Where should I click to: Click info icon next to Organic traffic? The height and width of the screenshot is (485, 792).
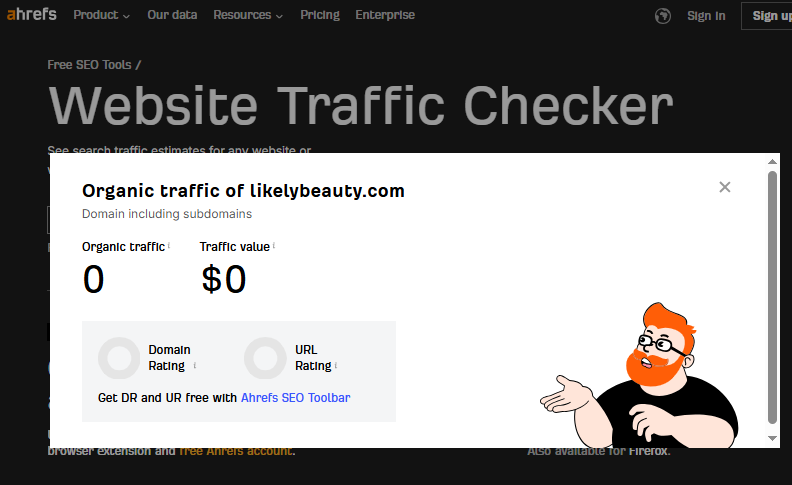pos(169,246)
